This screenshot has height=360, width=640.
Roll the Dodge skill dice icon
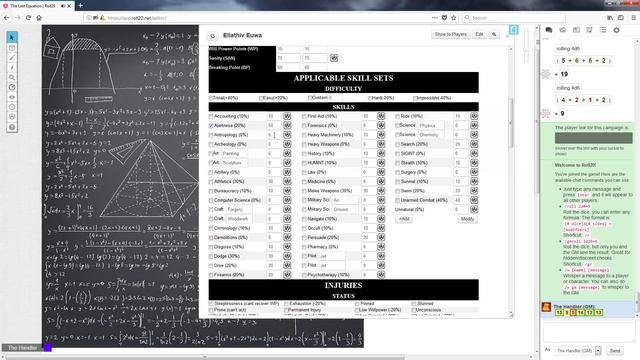(x=287, y=256)
